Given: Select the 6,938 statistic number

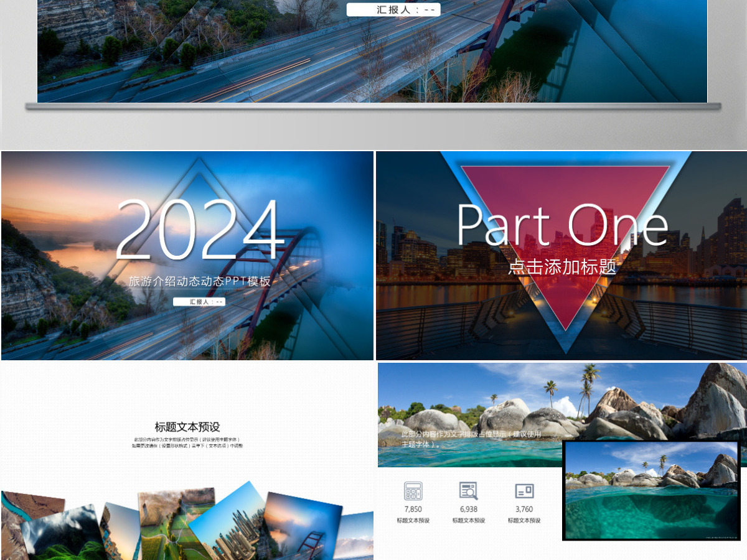Looking at the screenshot, I should coord(469,509).
